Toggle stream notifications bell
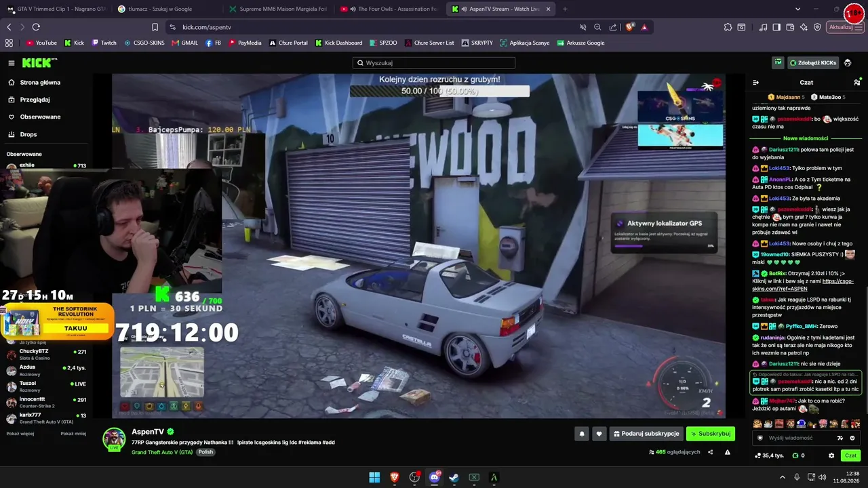Viewport: 868px width, 488px height. (x=581, y=434)
